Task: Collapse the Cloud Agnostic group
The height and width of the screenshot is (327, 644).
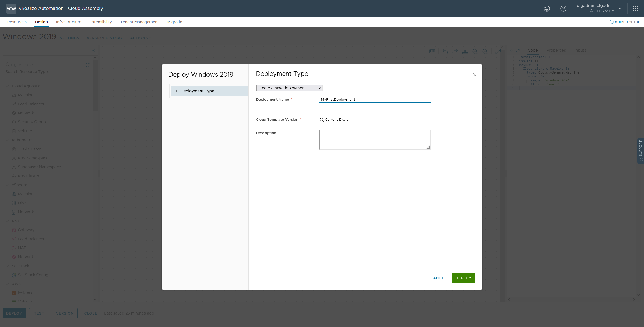Action: [x=8, y=86]
